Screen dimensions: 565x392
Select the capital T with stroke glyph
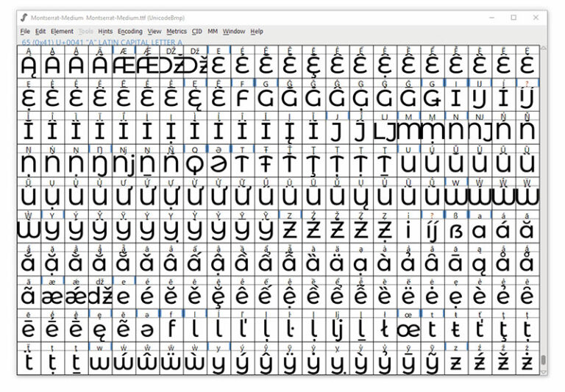coord(266,160)
